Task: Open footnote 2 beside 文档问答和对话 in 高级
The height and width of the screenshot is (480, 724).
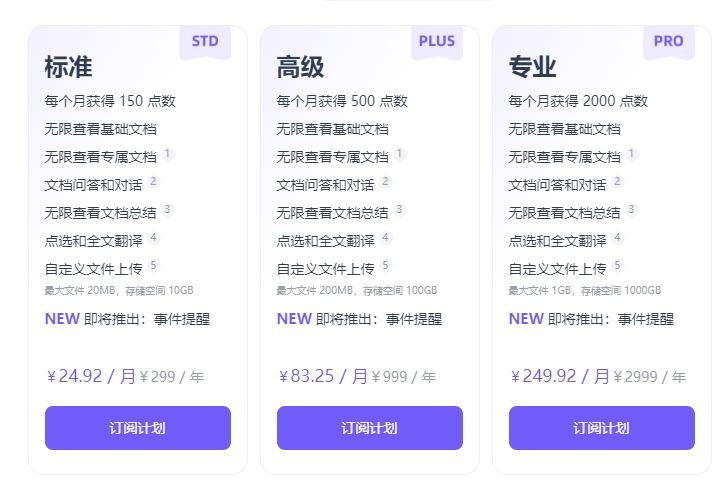Action: (x=385, y=182)
